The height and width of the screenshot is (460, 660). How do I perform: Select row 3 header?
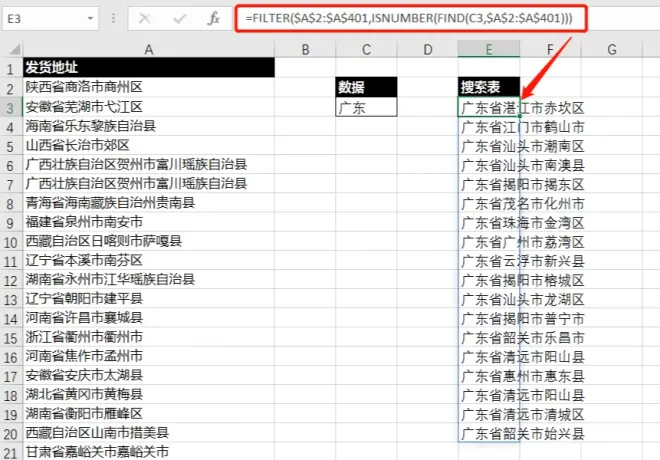11,108
